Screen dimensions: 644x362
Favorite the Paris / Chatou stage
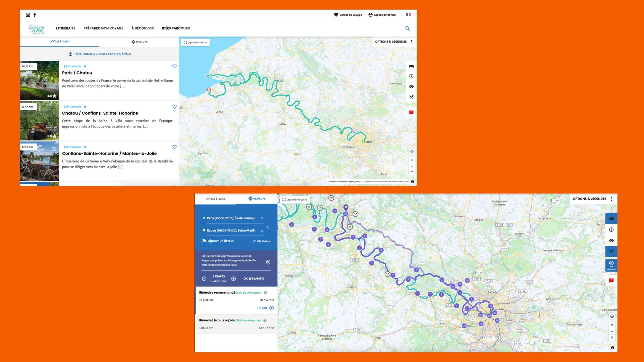pyautogui.click(x=174, y=66)
